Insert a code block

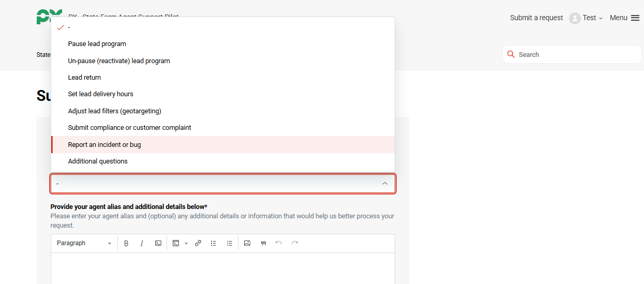pyautogui.click(x=176, y=243)
